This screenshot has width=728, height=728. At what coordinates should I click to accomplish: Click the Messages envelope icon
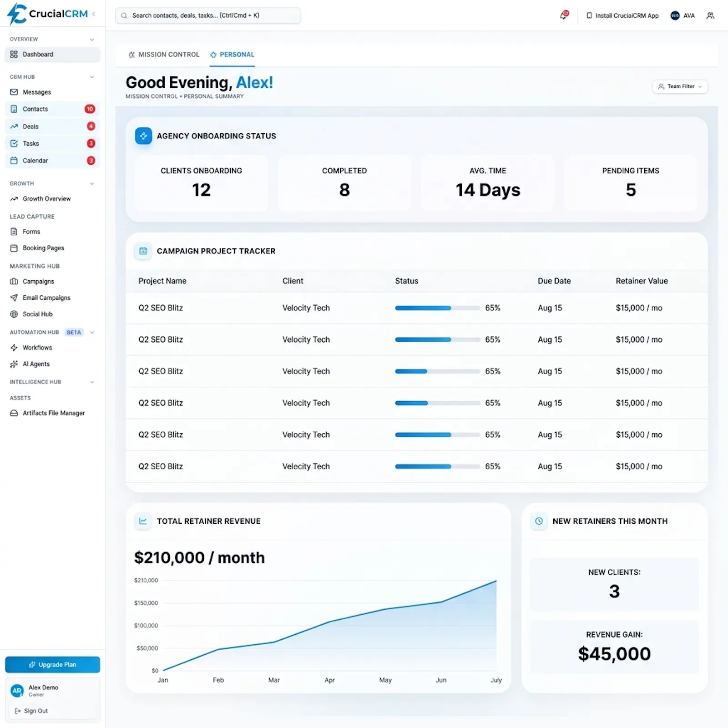[x=14, y=92]
